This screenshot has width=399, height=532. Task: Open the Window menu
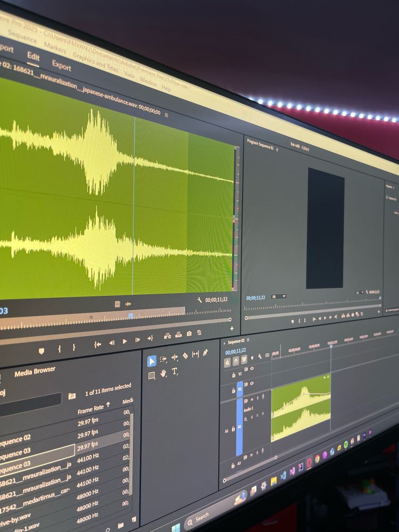[x=148, y=82]
